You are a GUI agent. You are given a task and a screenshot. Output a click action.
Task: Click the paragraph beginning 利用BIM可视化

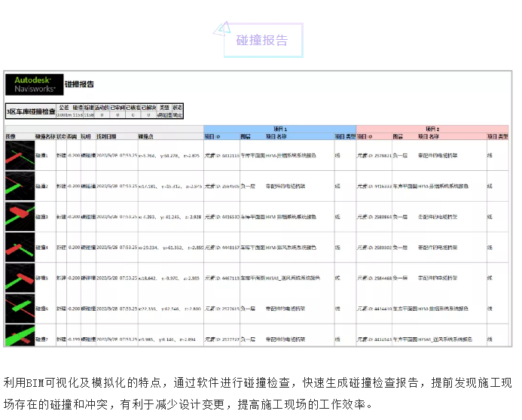[x=261, y=393]
